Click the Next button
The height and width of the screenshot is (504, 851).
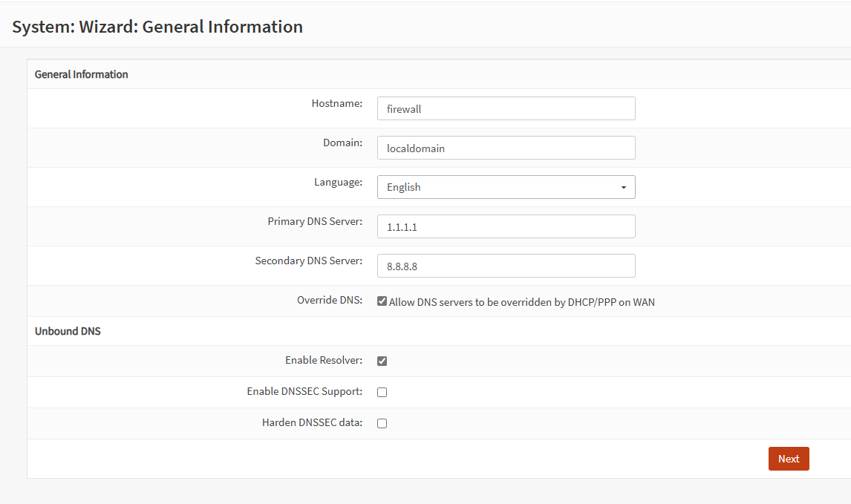(789, 459)
